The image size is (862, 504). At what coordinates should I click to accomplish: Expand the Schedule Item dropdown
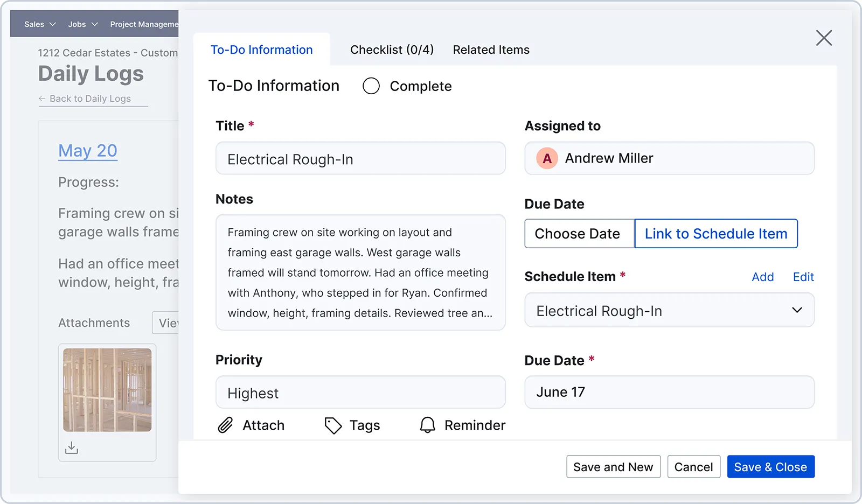pyautogui.click(x=796, y=310)
